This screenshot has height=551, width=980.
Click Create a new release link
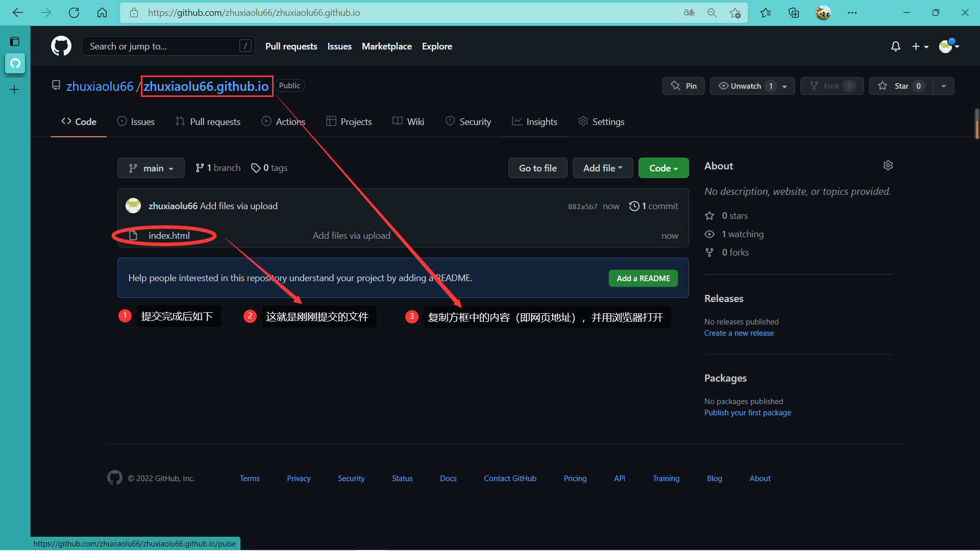[739, 333]
